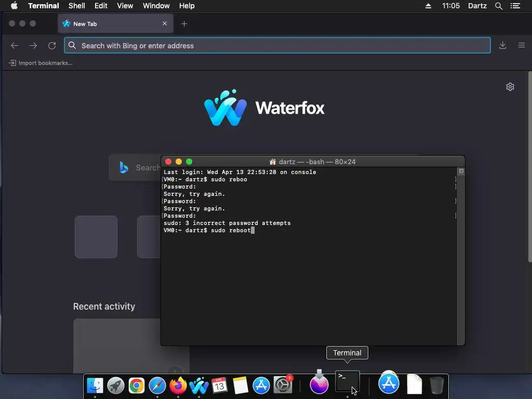Go back in Waterfox
The width and height of the screenshot is (532, 399).
click(x=15, y=46)
